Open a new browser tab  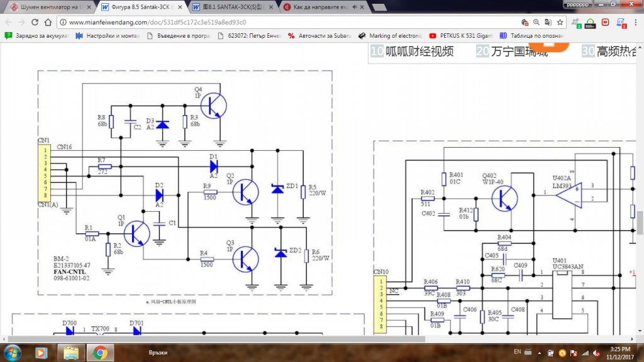coord(379,7)
